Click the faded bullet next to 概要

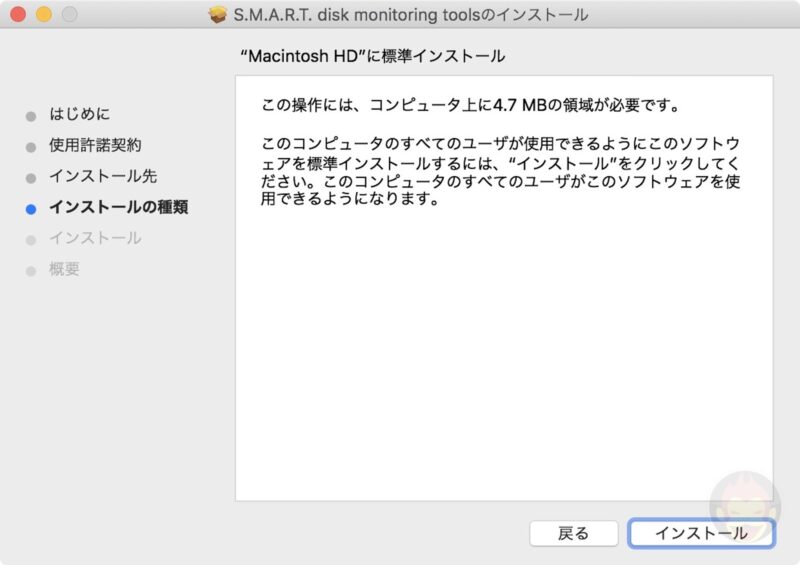(31, 271)
